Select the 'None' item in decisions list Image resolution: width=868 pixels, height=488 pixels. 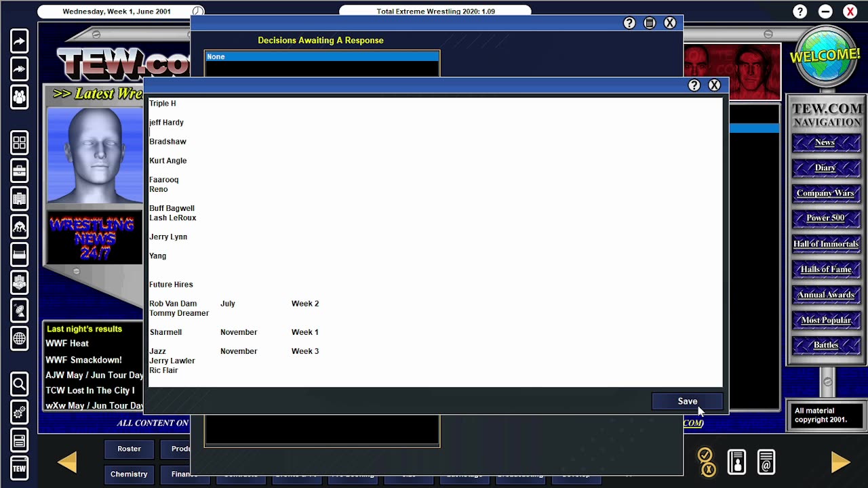322,56
